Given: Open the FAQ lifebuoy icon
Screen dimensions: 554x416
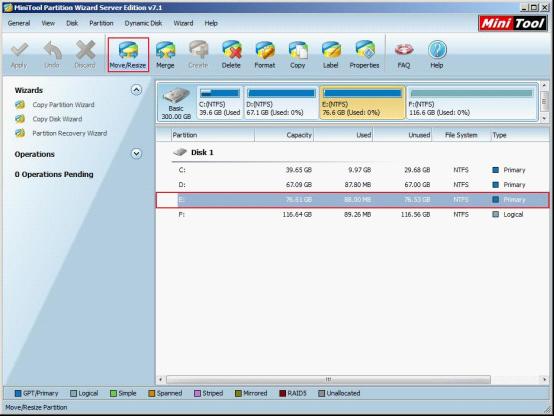Looking at the screenshot, I should point(404,50).
